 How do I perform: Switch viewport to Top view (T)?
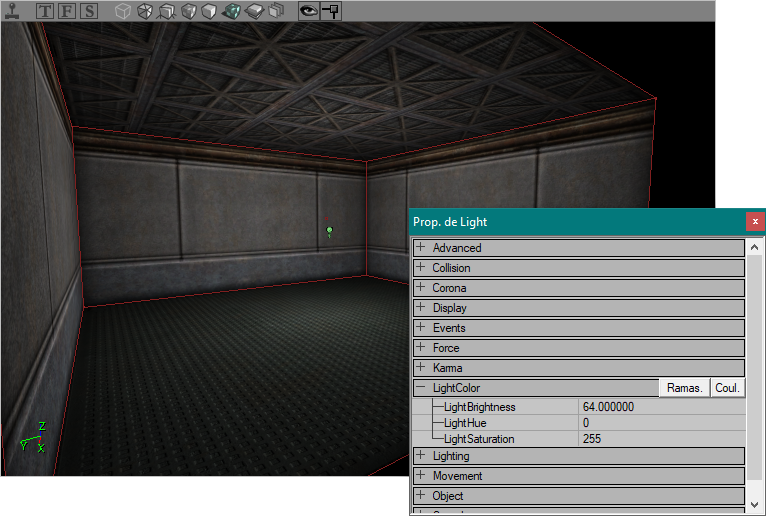click(x=46, y=12)
